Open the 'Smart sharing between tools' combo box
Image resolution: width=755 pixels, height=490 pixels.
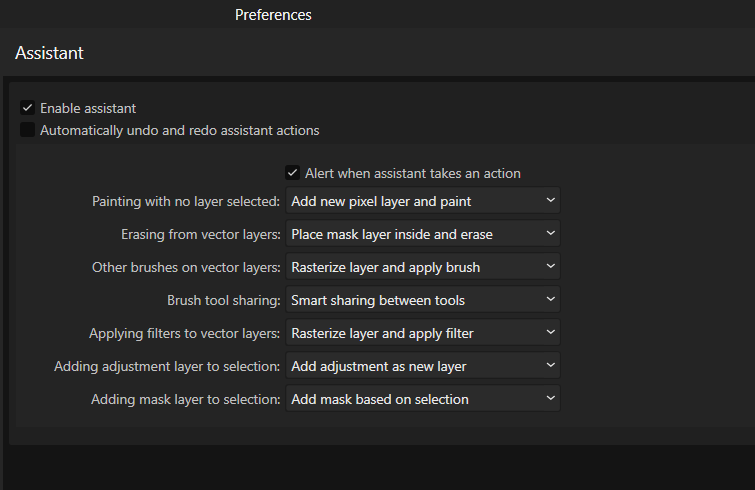pyautogui.click(x=423, y=300)
